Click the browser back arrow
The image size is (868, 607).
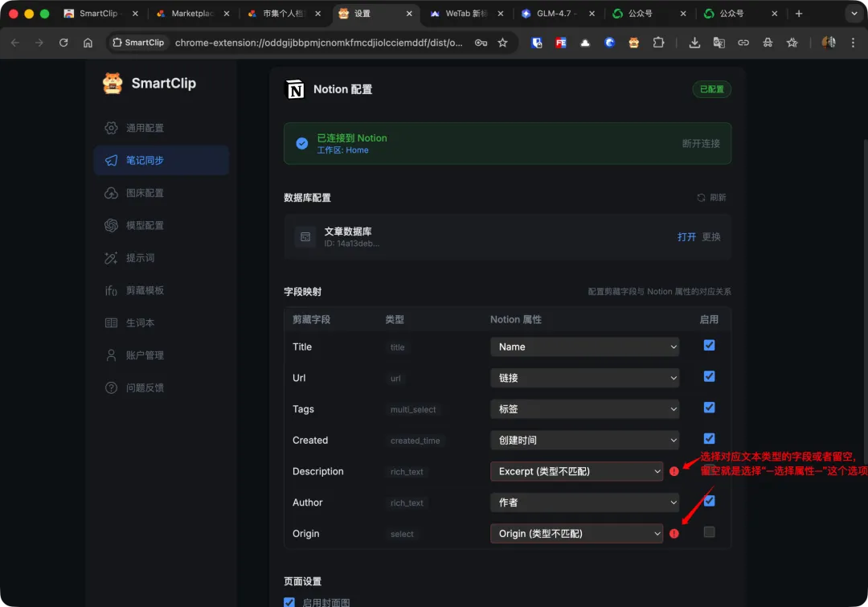click(x=15, y=43)
